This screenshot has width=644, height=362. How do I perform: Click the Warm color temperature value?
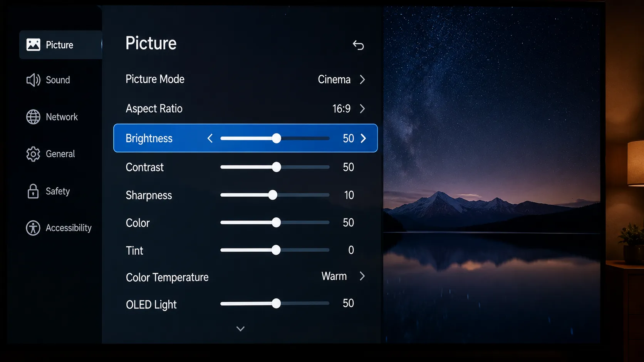pos(334,276)
